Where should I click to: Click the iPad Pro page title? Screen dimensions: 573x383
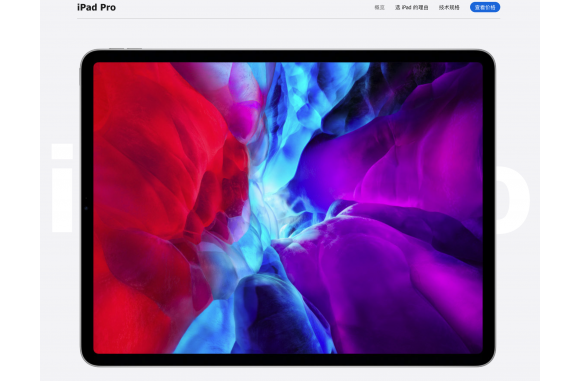pos(96,7)
